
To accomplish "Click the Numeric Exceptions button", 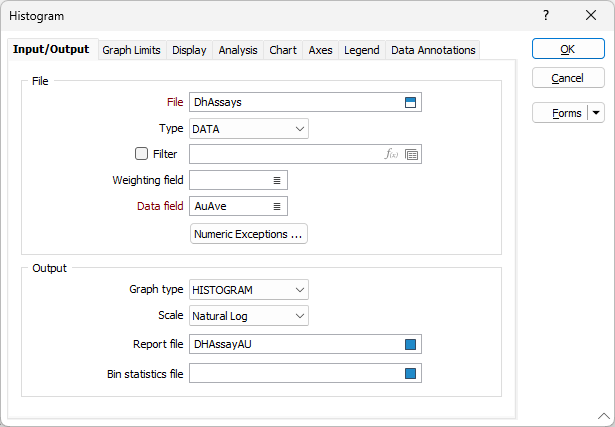I will tap(248, 234).
